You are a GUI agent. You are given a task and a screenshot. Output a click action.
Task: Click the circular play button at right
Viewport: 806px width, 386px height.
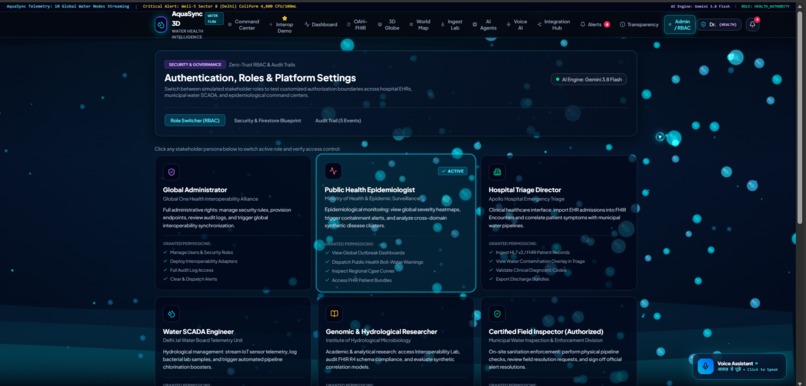point(660,137)
